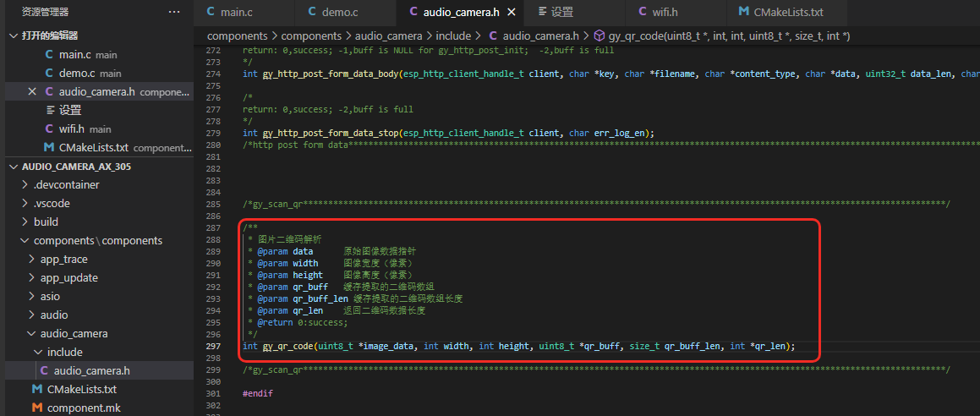Click gy_http_post_form_data_stop function name
This screenshot has height=416, width=980.
tap(331, 133)
